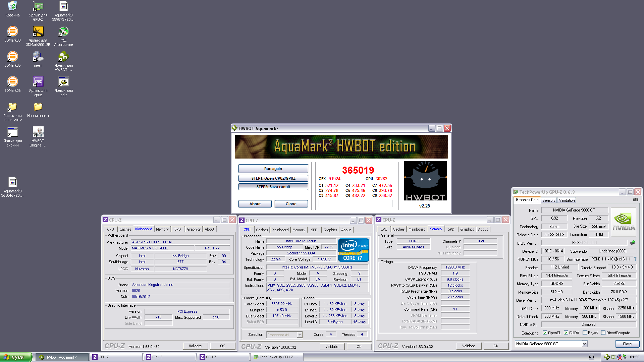Open About tab in the Mainboard CPU-Z window
Image resolution: width=644 pixels, height=362 pixels.
(x=209, y=229)
